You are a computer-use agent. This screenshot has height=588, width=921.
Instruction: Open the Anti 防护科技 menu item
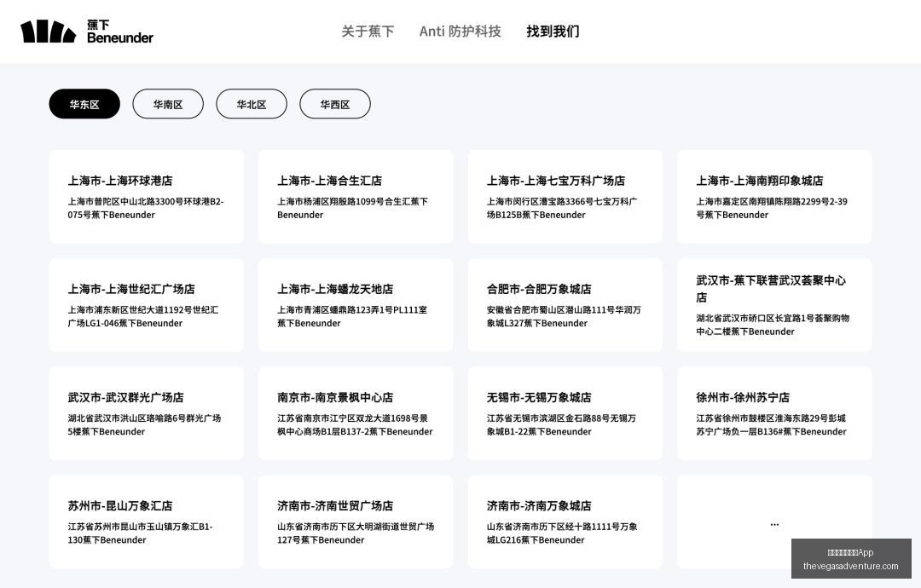click(460, 32)
